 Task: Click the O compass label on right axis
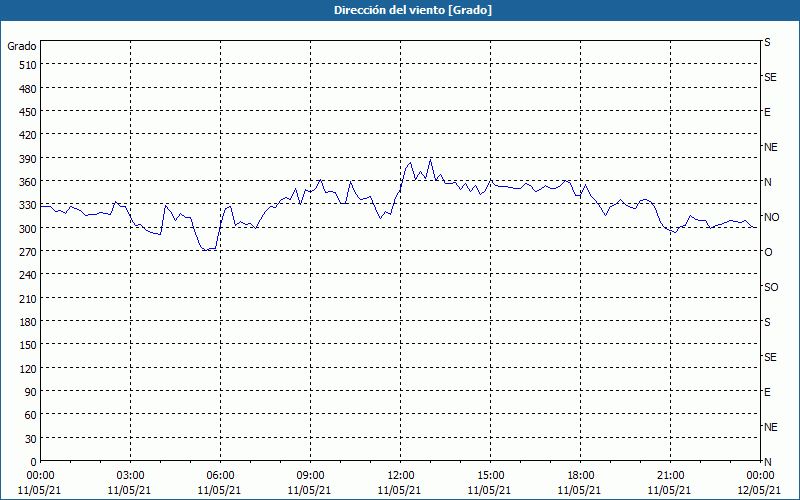coord(768,252)
